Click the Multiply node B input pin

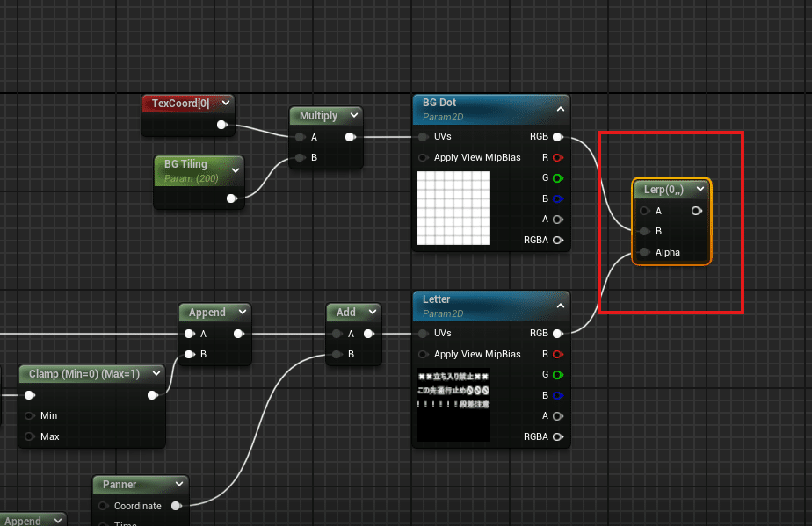click(x=301, y=157)
